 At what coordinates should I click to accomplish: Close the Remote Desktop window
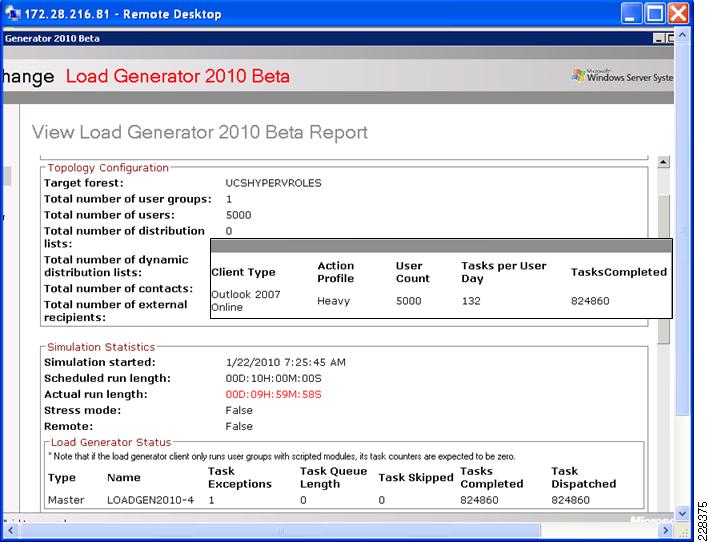click(678, 14)
